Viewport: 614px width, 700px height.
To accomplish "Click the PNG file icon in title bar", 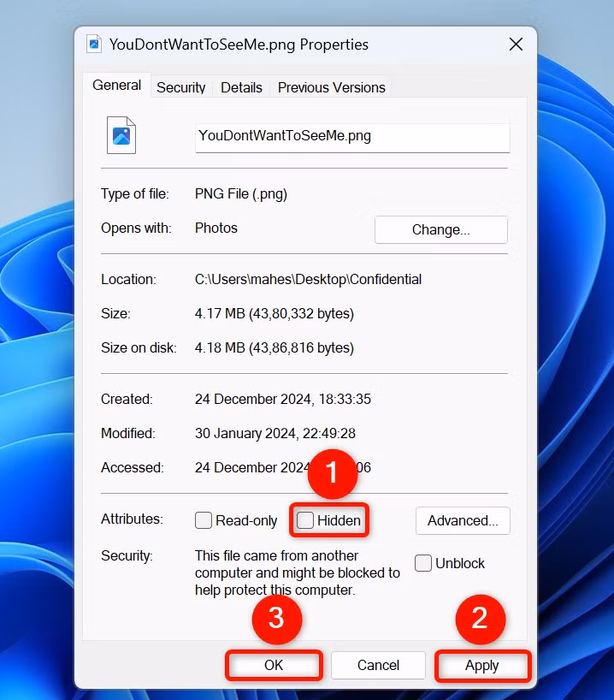I will tap(94, 44).
